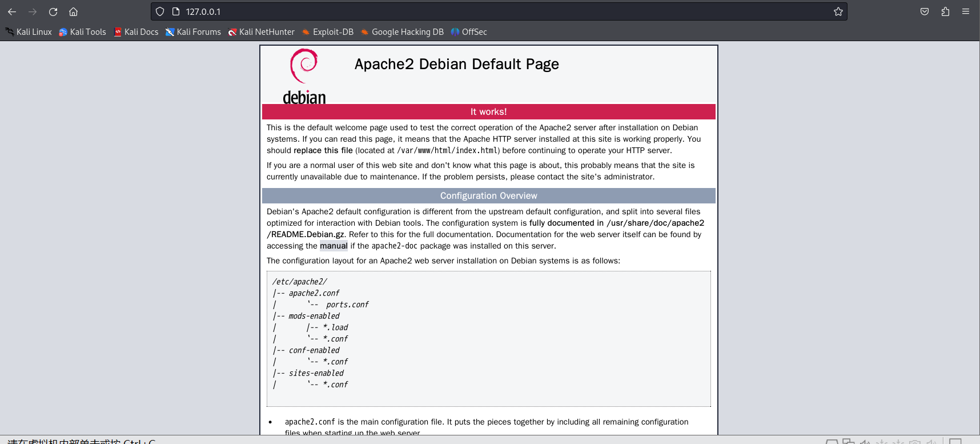Open the Kali Tools bookmark

[82, 32]
